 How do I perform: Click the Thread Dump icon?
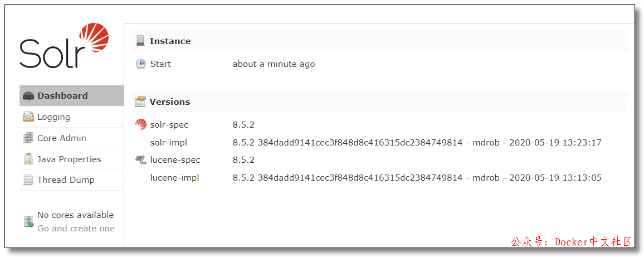point(28,180)
